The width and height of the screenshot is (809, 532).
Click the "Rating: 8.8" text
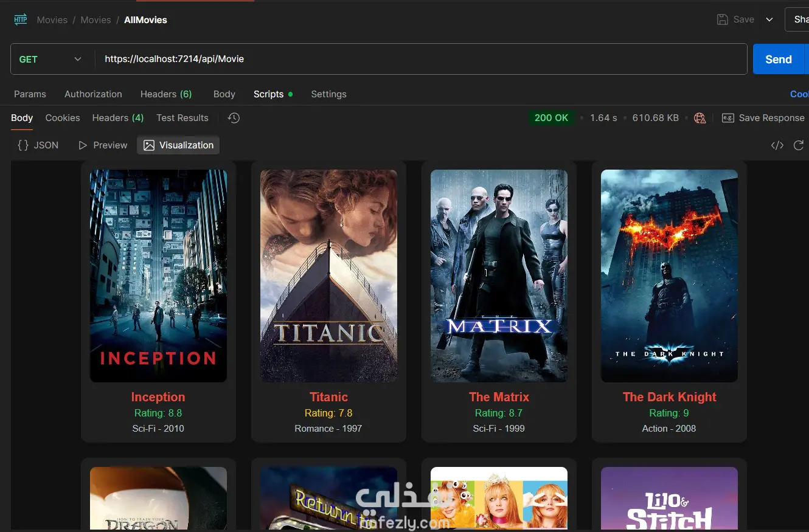pos(158,413)
